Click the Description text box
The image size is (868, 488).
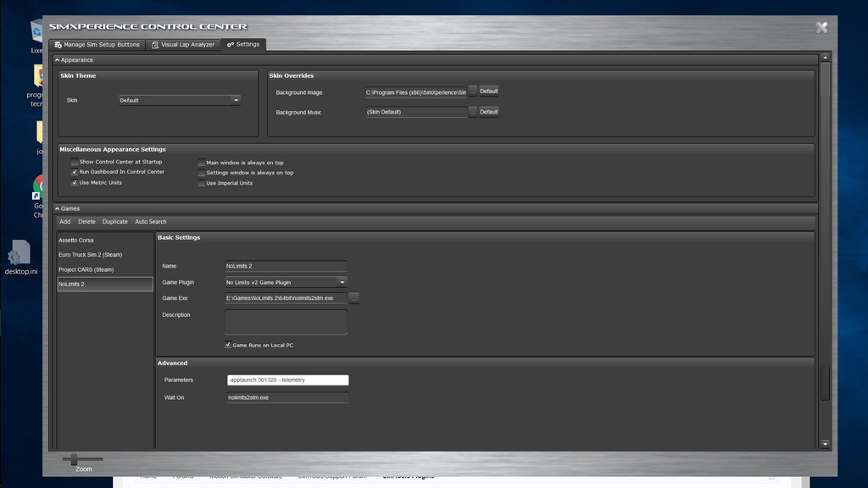pyautogui.click(x=286, y=322)
